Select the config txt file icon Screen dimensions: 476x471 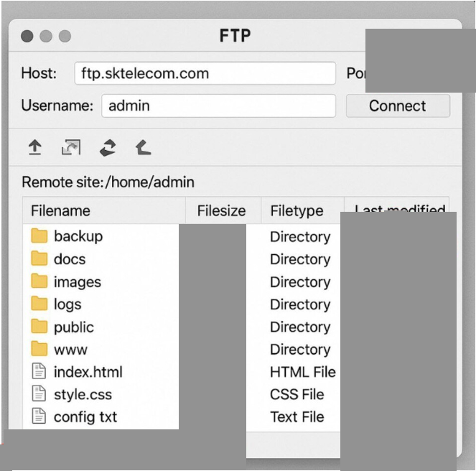pos(39,416)
